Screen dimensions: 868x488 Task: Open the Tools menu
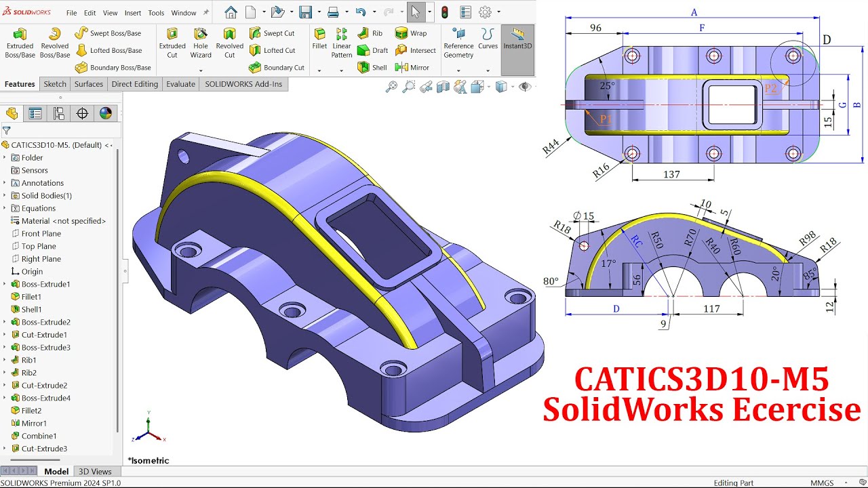click(x=156, y=13)
